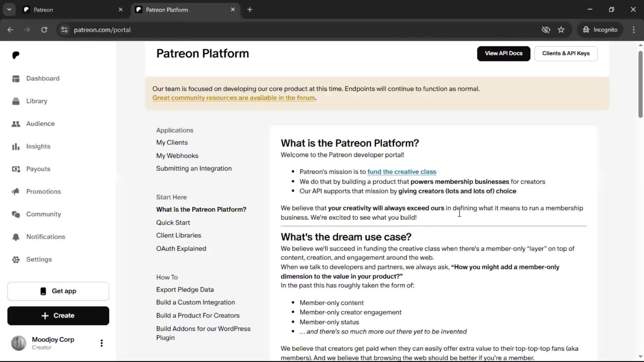Click the site information icon in address bar
The height and width of the screenshot is (362, 644).
tap(64, 30)
